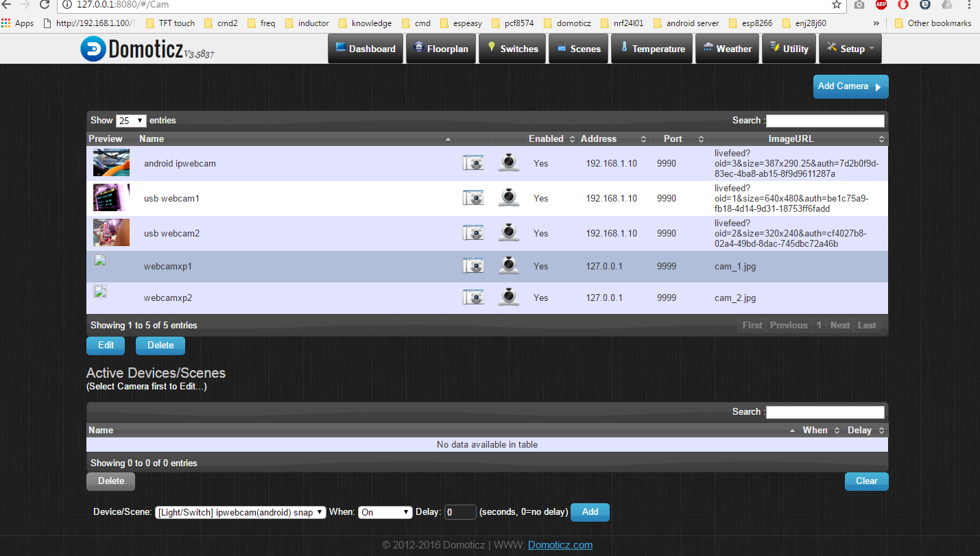Show hidden bookmarks with the chevron
The height and width of the screenshot is (556, 980).
tap(876, 23)
